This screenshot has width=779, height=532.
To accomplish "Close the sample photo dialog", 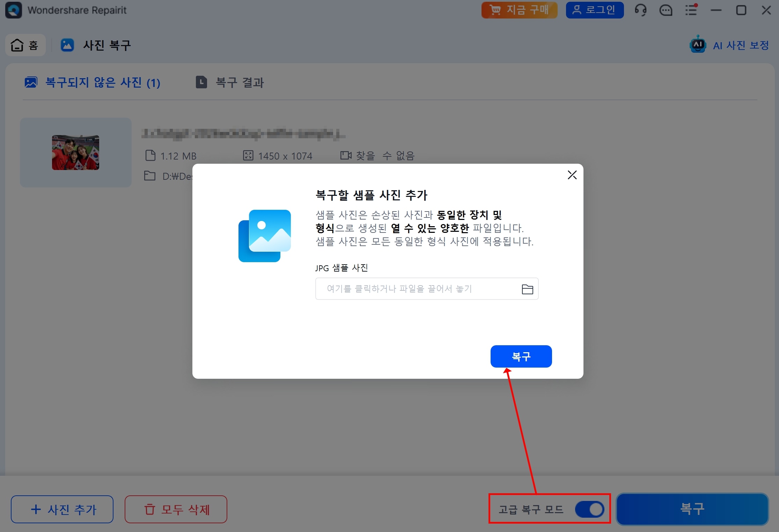I will 572,175.
